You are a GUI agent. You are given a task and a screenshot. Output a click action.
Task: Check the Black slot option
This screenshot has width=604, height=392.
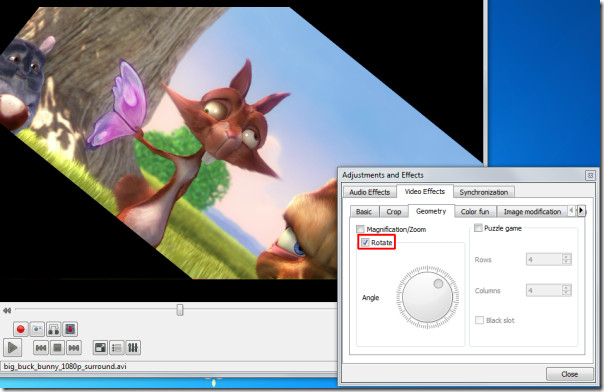point(479,320)
